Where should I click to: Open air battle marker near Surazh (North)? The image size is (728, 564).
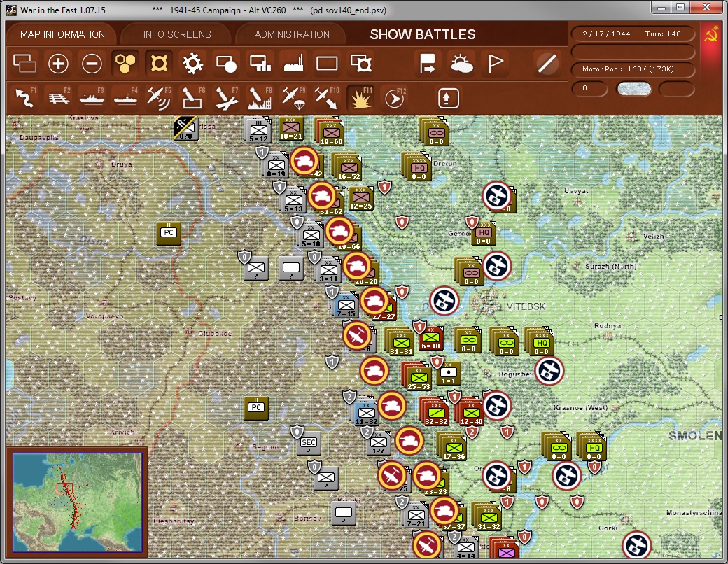click(x=497, y=266)
